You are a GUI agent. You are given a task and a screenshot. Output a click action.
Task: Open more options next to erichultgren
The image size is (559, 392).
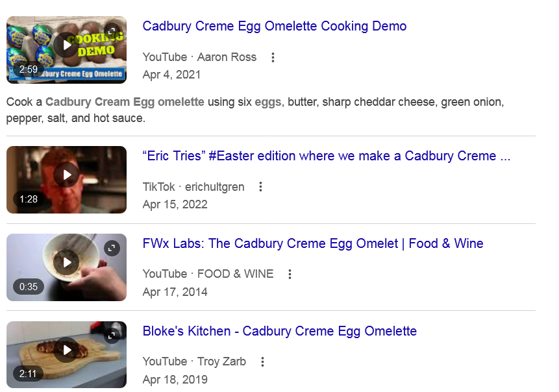pyautogui.click(x=260, y=187)
